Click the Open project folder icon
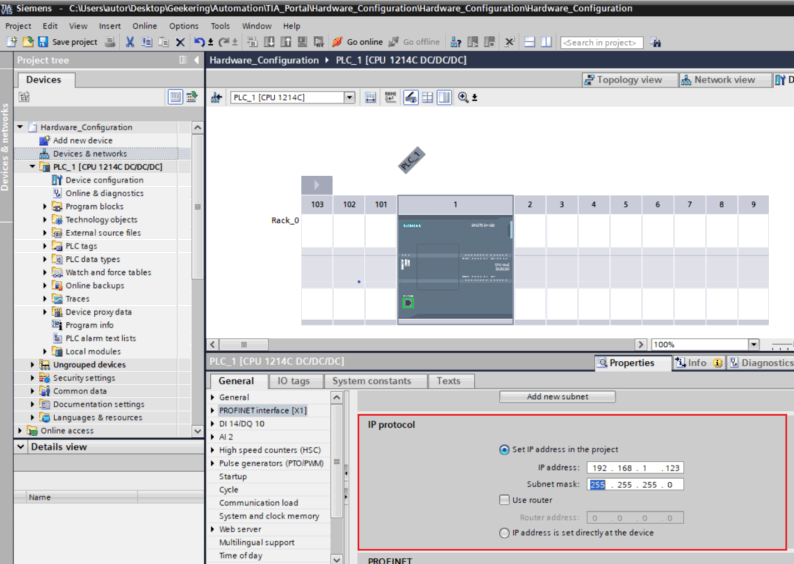 pyautogui.click(x=28, y=42)
